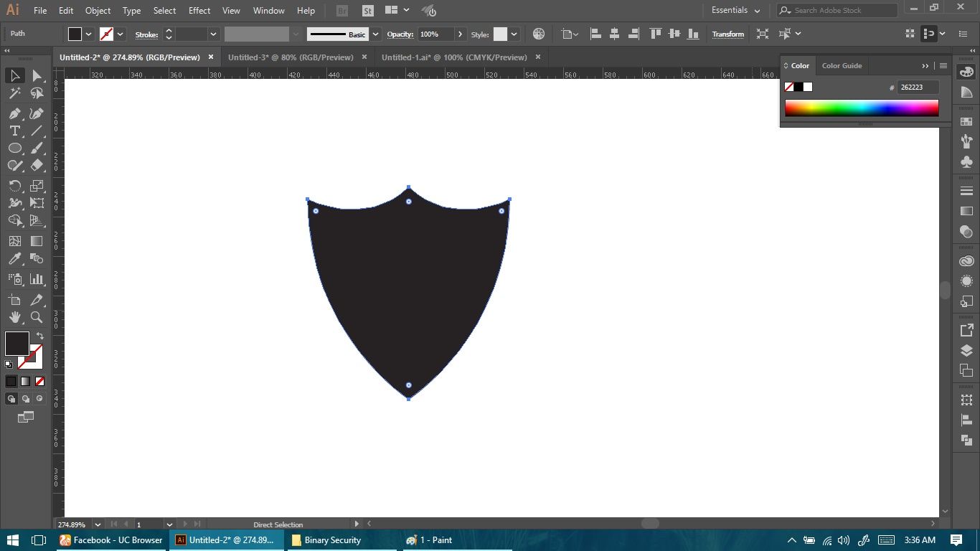The width and height of the screenshot is (980, 551).
Task: Set Gradient fill mode button
Action: coord(25,382)
